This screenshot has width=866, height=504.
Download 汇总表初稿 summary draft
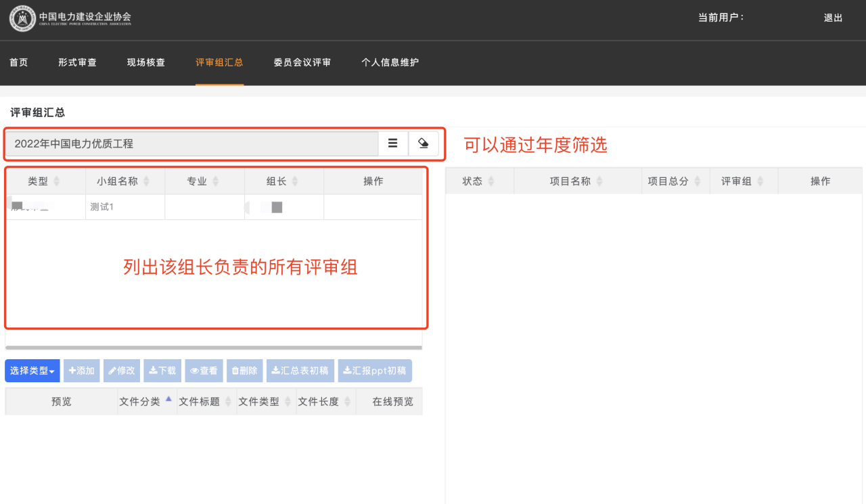point(300,371)
